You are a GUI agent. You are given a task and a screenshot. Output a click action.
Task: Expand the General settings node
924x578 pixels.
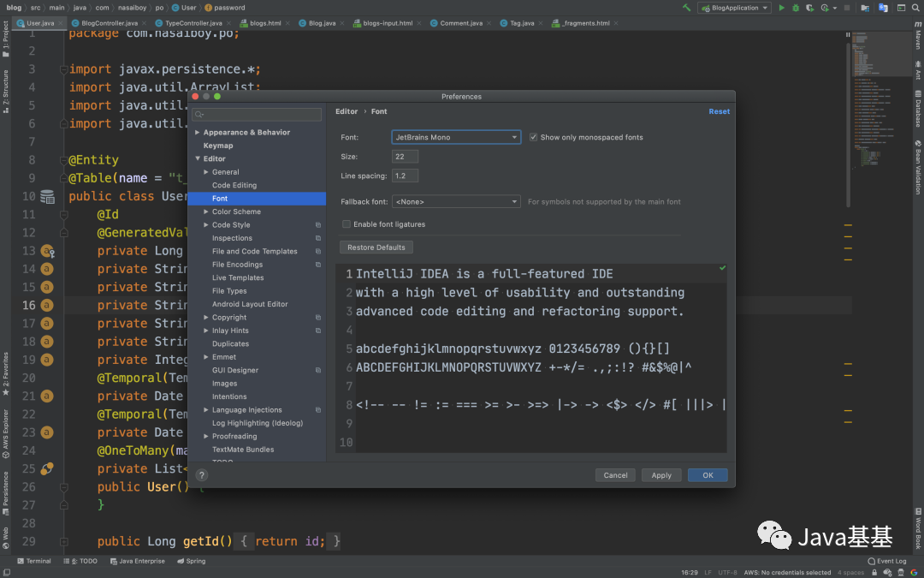coord(206,172)
